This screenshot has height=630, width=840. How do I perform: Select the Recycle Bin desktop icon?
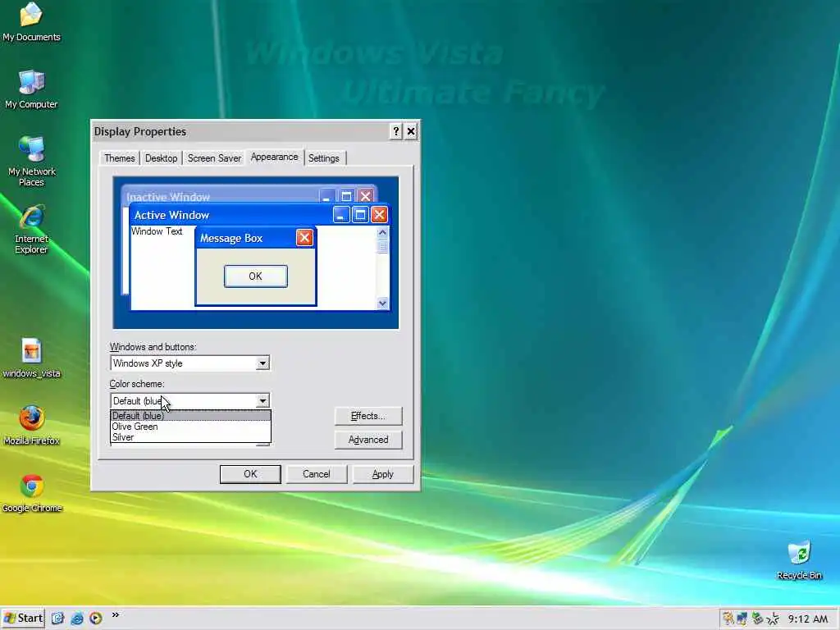pos(799,560)
